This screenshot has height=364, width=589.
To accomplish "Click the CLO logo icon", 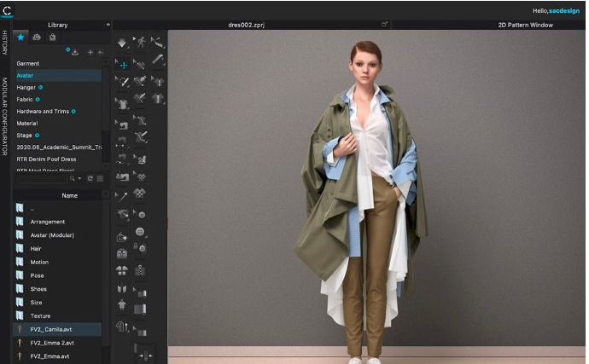I will coord(8,10).
